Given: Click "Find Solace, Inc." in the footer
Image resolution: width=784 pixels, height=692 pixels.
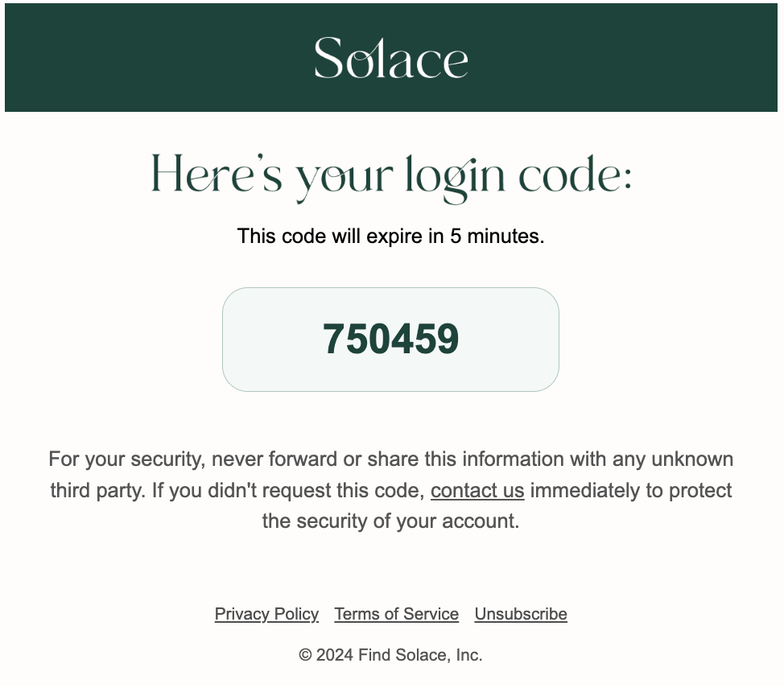Looking at the screenshot, I should pos(420,656).
